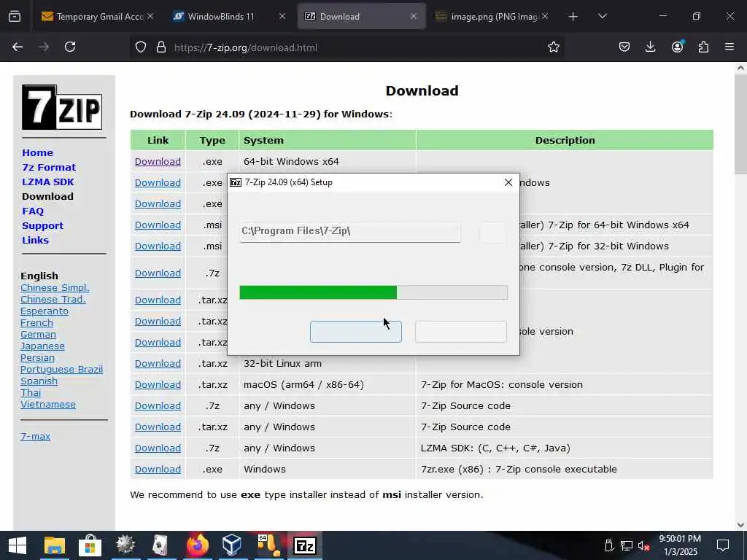Open Firefox View icon at tab bar left
Image resolution: width=747 pixels, height=560 pixels.
pos(15,17)
